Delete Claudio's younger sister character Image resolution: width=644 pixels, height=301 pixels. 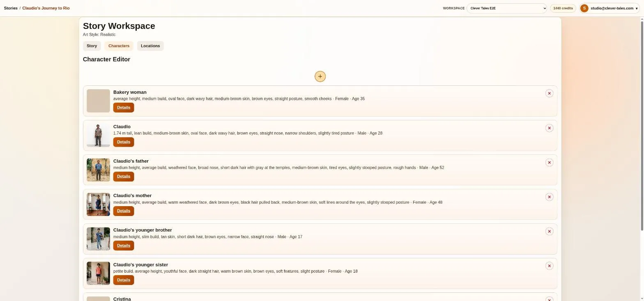pyautogui.click(x=549, y=266)
